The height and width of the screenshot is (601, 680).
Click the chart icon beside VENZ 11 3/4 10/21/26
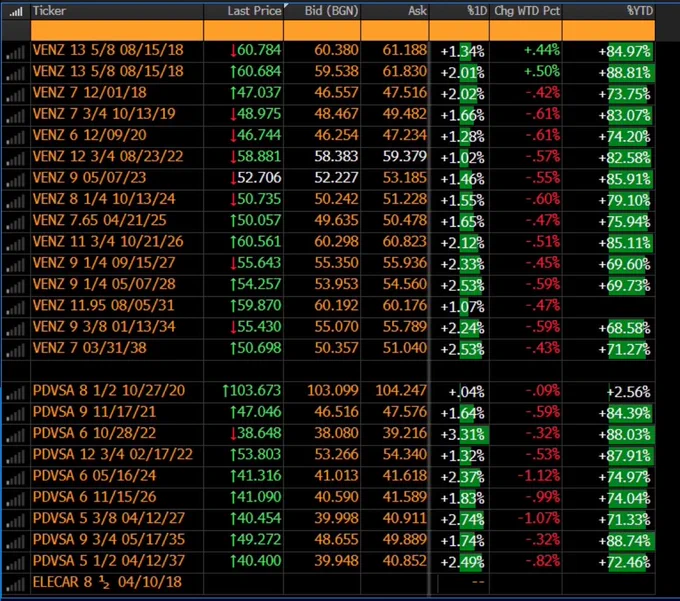pos(15,243)
